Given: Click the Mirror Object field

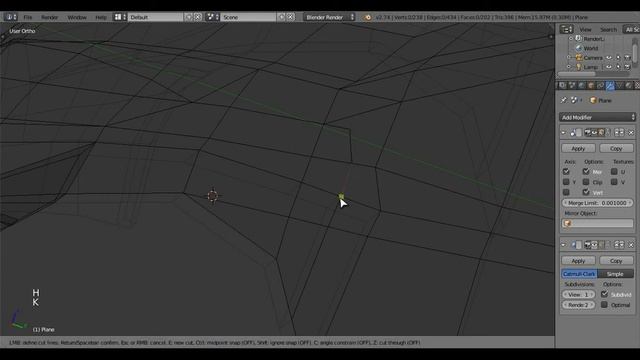Looking at the screenshot, I should [x=597, y=223].
